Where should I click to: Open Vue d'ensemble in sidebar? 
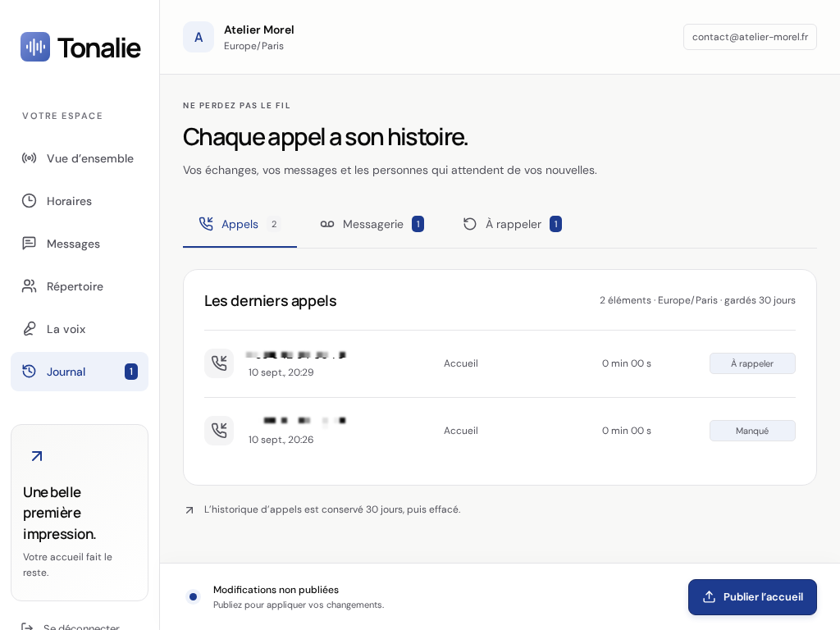pos(80,158)
